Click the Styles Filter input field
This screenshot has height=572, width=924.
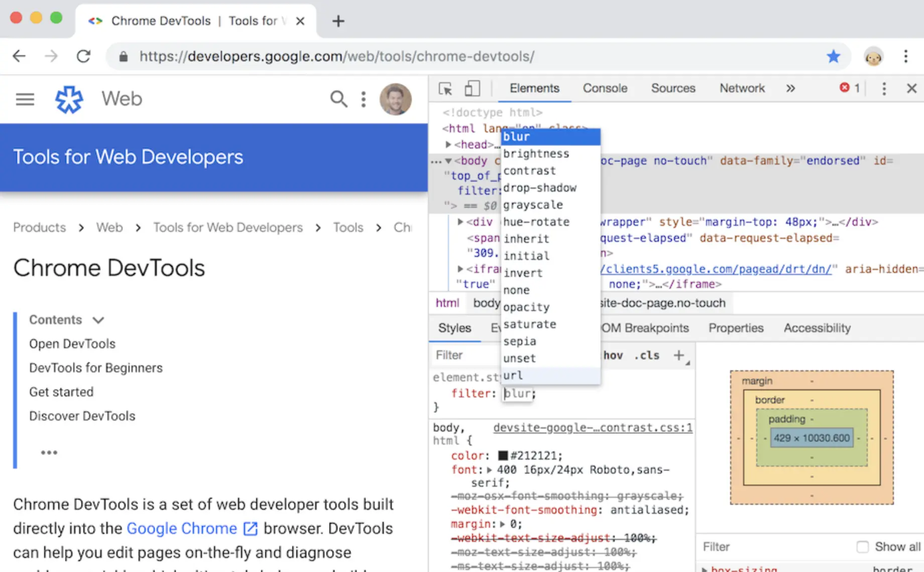coord(465,355)
